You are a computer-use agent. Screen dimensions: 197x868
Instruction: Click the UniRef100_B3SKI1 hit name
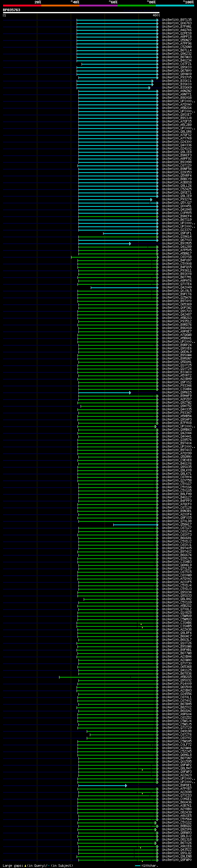[x=177, y=81]
